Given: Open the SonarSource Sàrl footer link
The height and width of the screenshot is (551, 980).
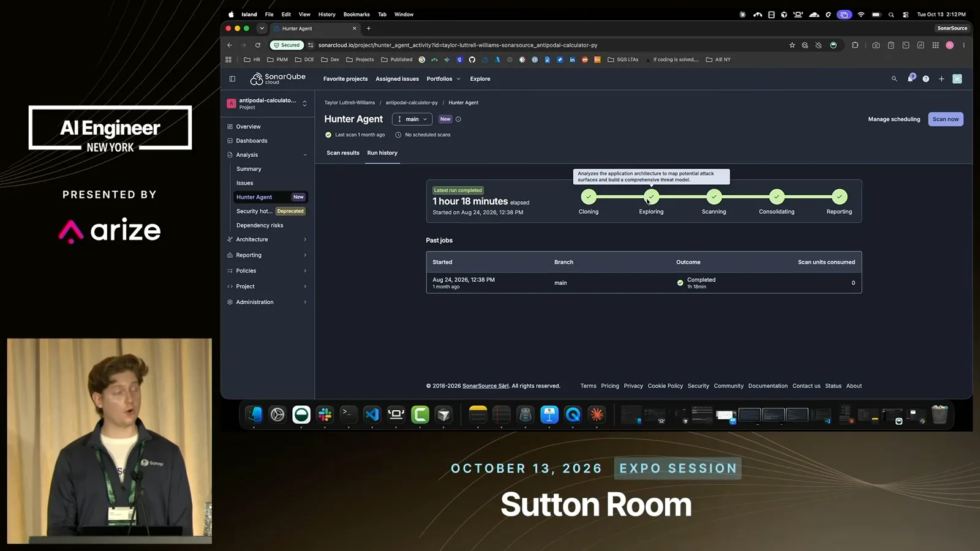Looking at the screenshot, I should [x=486, y=386].
